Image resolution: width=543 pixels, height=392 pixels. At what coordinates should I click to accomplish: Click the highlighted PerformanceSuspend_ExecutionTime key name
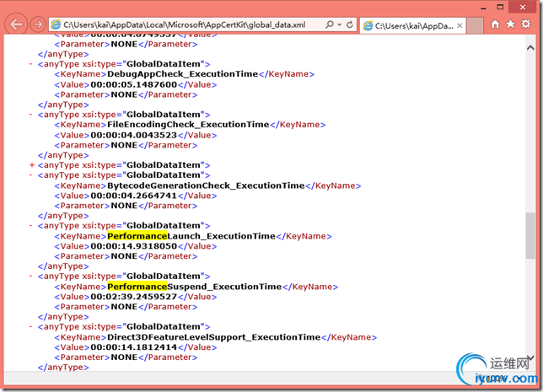[x=194, y=287]
